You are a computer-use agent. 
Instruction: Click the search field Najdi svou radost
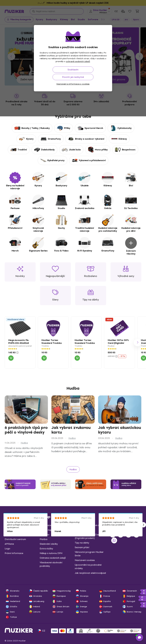57,11
